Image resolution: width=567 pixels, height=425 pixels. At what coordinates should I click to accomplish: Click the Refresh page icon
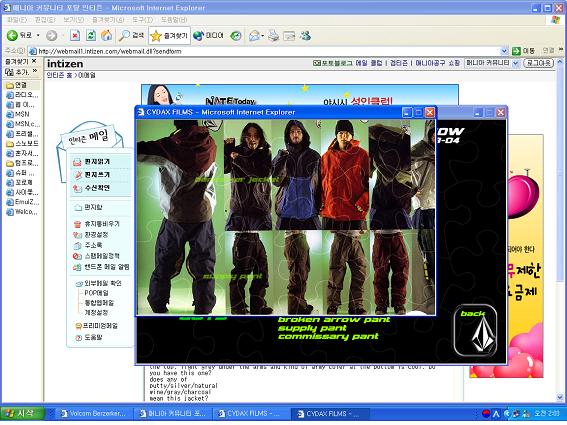[91, 35]
